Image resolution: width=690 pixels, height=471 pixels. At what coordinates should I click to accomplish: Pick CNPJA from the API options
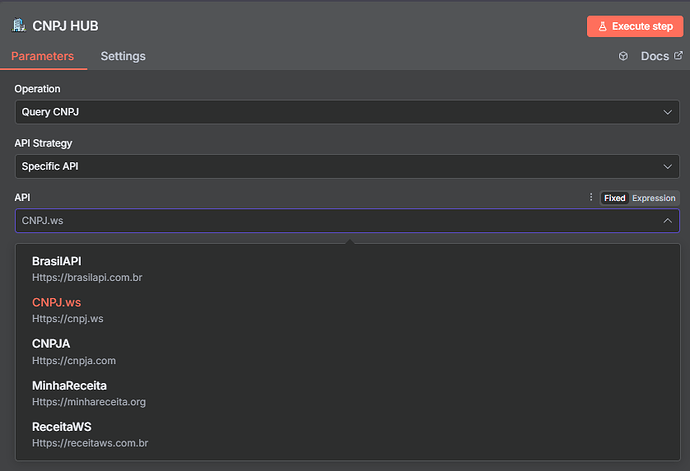pos(51,344)
